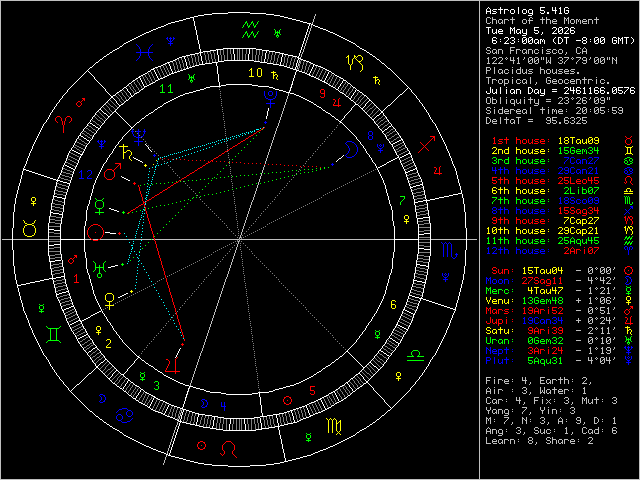Click the '4th house: 29Can21' row
This screenshot has width=640, height=480.
(x=545, y=171)
